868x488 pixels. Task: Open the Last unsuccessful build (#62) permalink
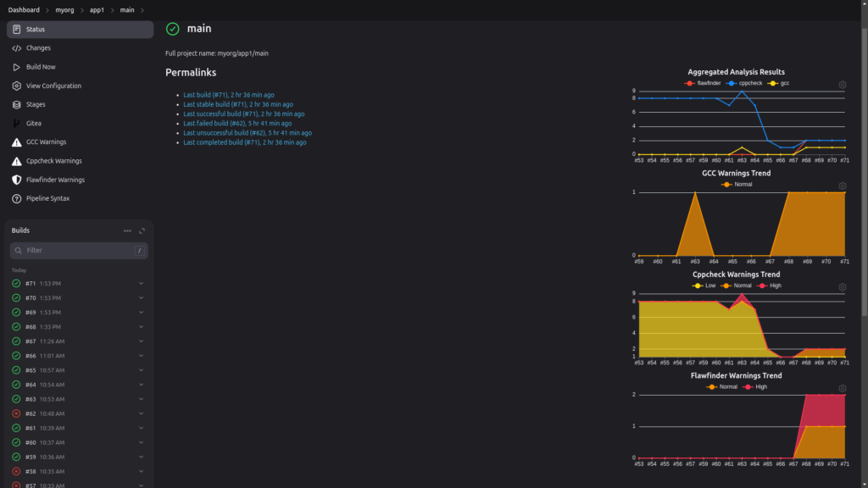point(248,133)
